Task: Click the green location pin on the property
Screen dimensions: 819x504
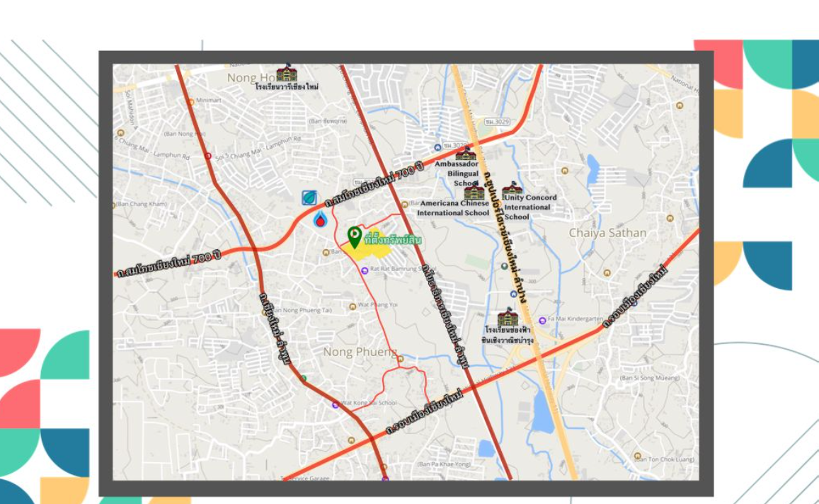Action: click(x=355, y=237)
